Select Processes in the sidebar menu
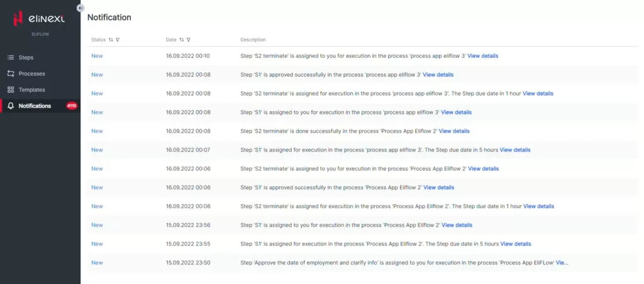Image resolution: width=644 pixels, height=284 pixels. point(31,74)
